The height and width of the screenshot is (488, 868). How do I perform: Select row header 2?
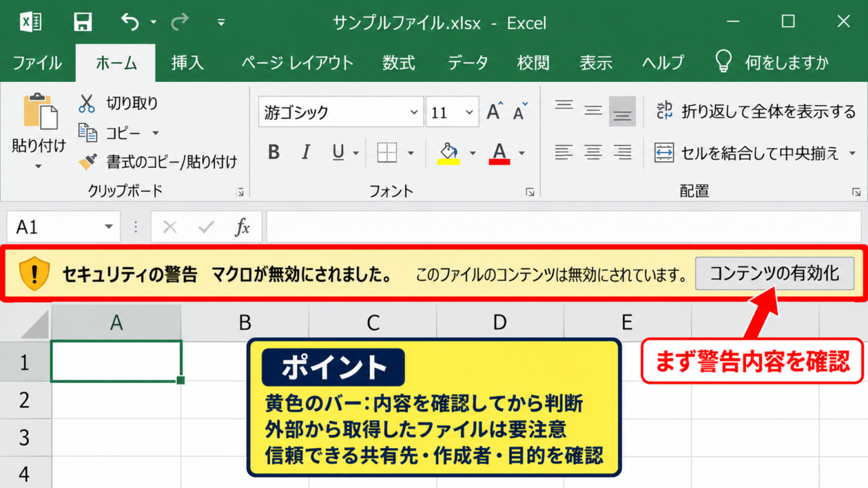pos(25,401)
